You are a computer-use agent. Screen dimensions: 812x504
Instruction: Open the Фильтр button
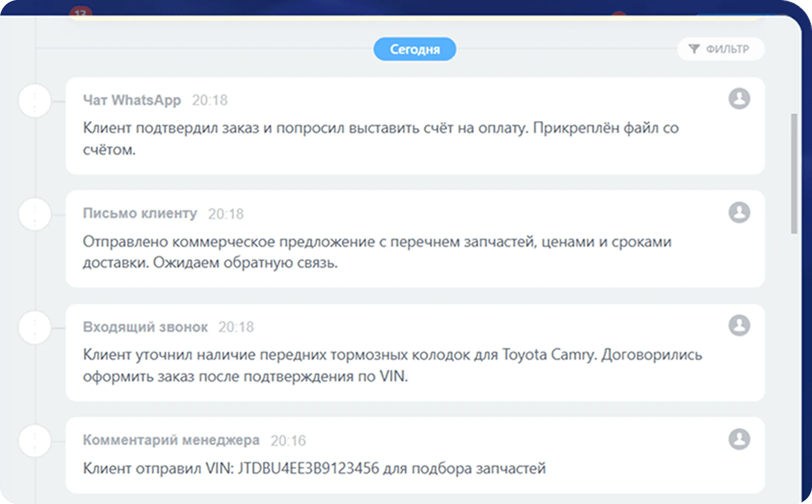721,49
